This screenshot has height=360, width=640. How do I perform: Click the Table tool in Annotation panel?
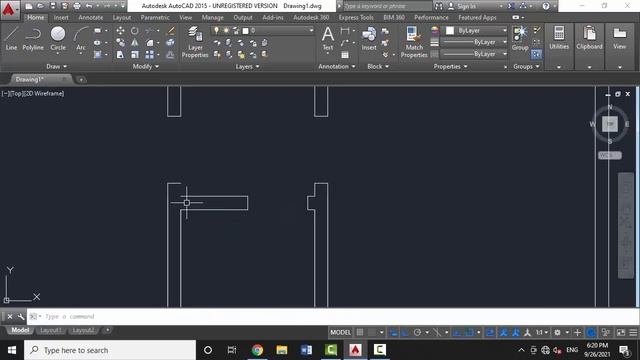345,55
